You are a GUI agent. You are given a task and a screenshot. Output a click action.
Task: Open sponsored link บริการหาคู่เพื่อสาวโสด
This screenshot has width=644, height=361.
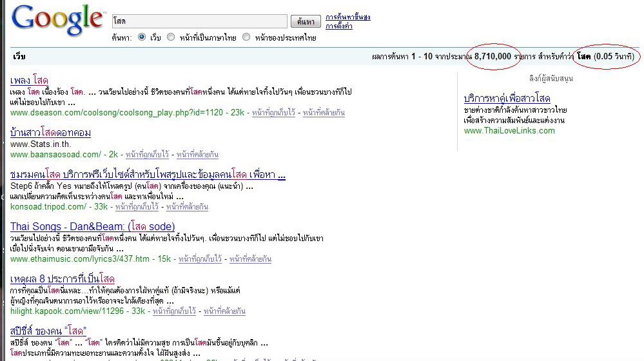pyautogui.click(x=507, y=99)
